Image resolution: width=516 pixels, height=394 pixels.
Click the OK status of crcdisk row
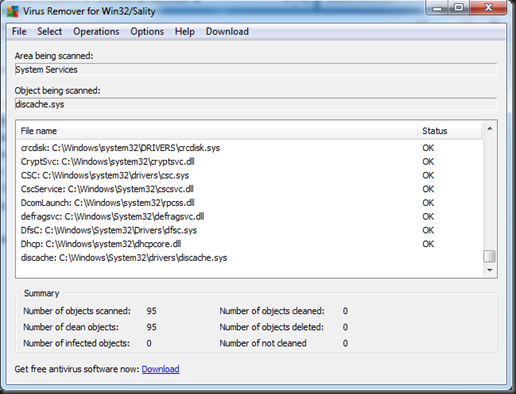pos(428,148)
